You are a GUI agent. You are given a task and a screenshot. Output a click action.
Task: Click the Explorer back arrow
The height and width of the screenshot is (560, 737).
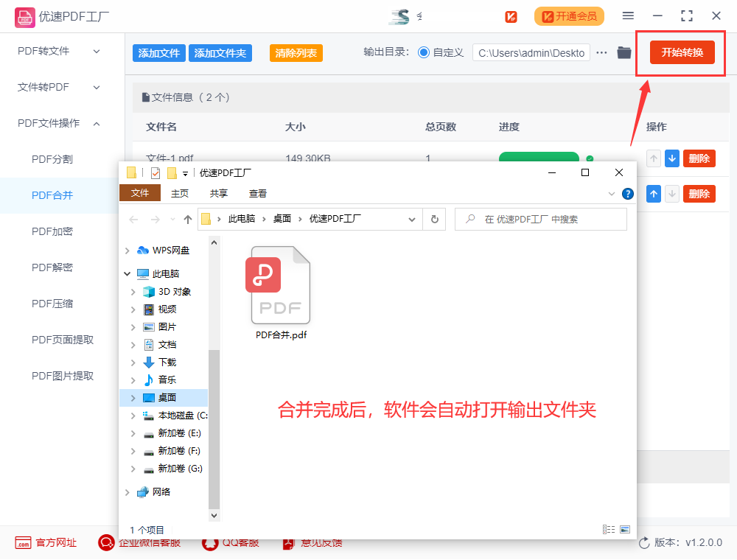pos(133,220)
